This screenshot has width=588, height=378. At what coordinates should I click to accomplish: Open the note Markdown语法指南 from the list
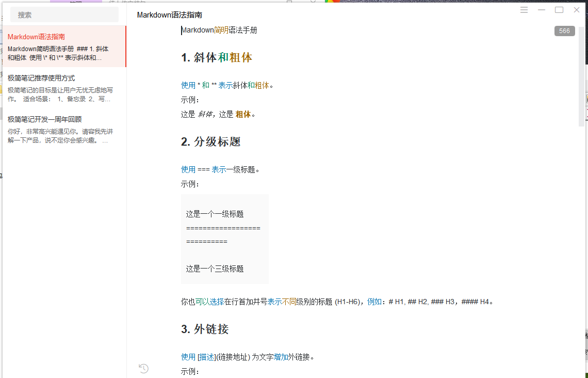pyautogui.click(x=62, y=46)
